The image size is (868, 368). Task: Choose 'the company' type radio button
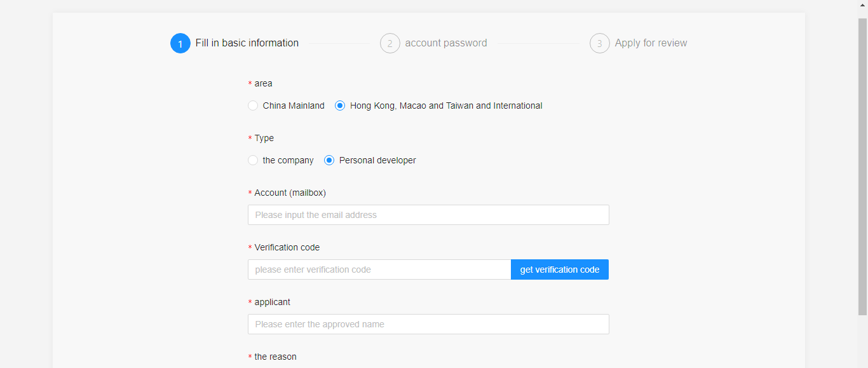253,160
